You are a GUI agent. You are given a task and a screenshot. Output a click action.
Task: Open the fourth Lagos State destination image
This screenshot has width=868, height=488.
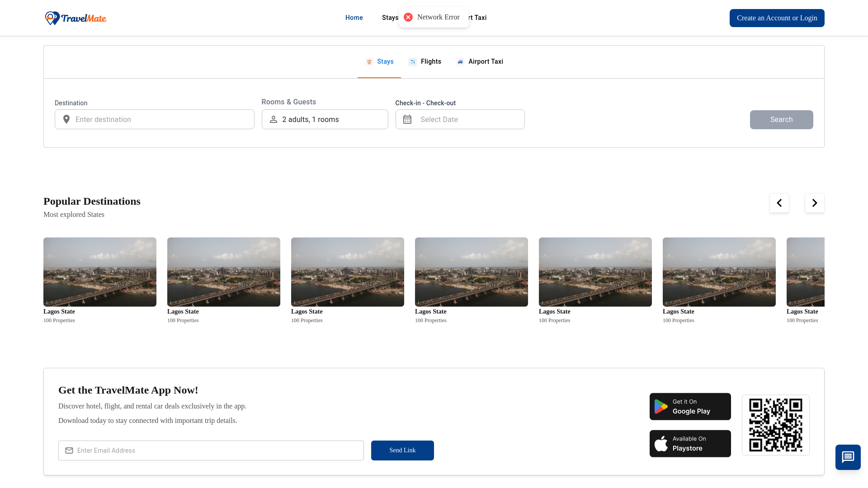[x=472, y=272]
